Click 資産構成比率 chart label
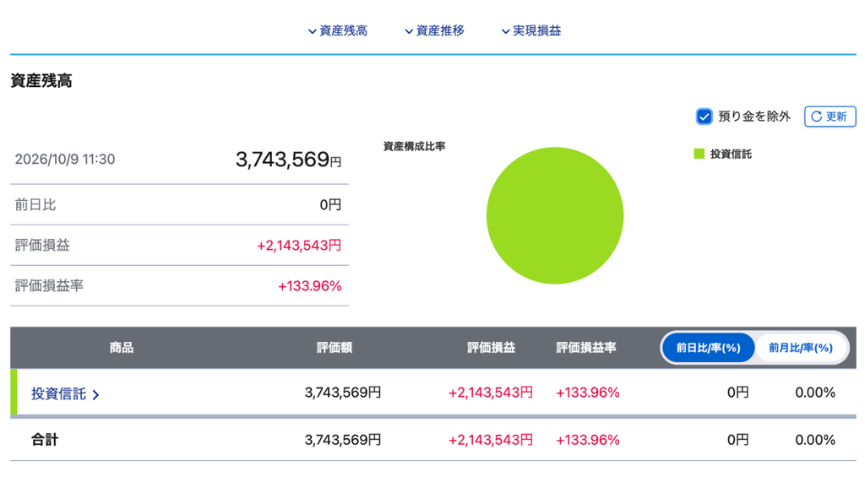The height and width of the screenshot is (504, 865). point(414,147)
